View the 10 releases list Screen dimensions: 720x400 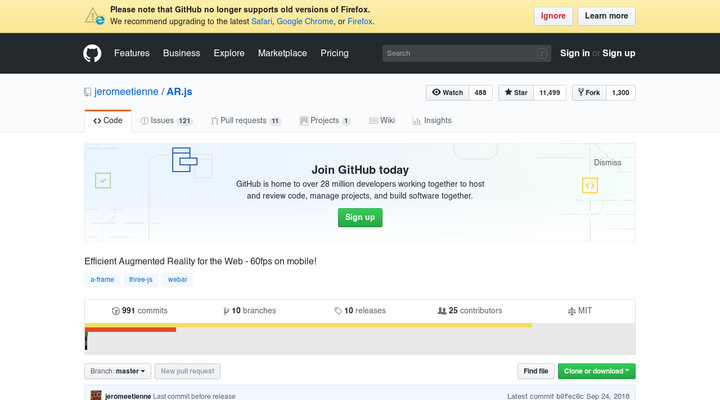(360, 311)
